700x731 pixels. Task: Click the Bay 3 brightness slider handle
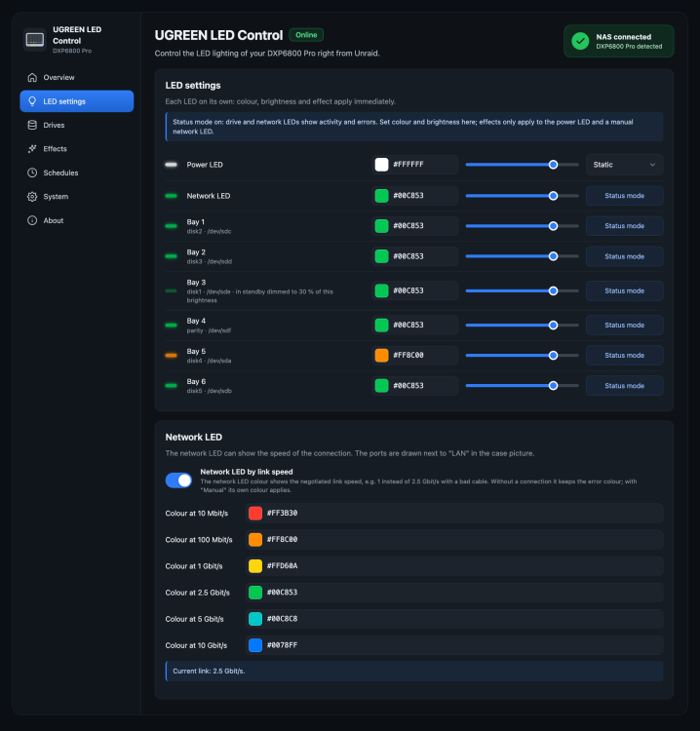coord(553,290)
